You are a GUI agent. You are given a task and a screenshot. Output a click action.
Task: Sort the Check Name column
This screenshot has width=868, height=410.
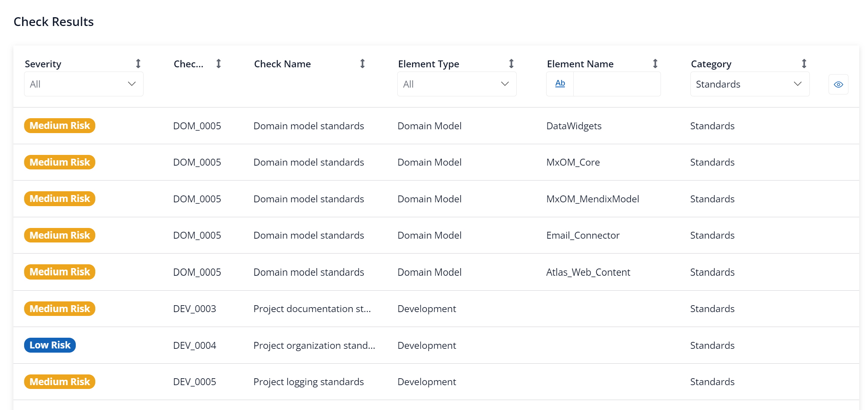click(x=362, y=64)
